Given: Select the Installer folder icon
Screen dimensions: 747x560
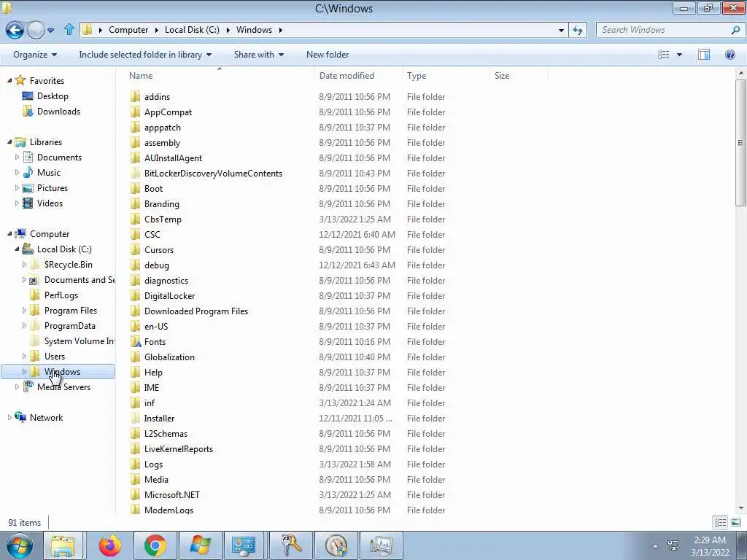Looking at the screenshot, I should (x=135, y=418).
